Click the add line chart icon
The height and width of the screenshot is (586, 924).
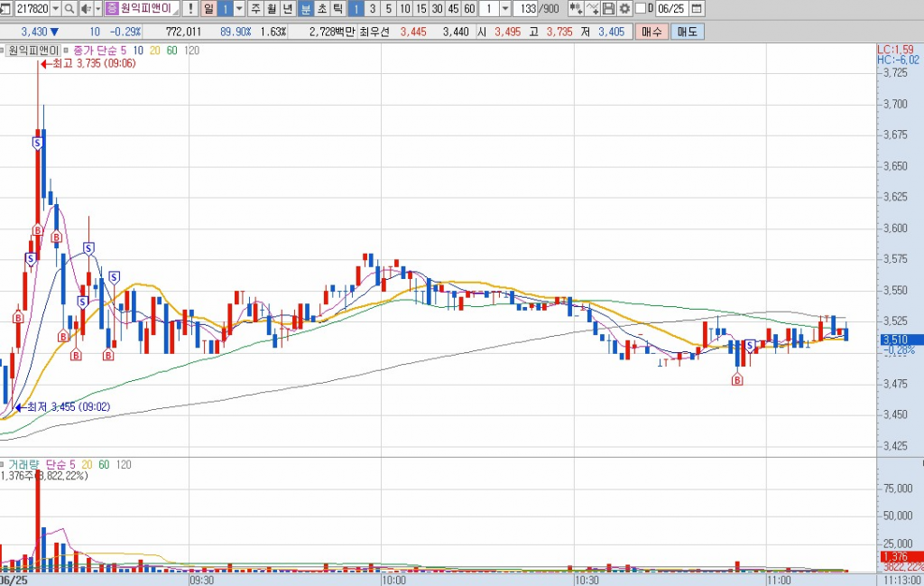[x=592, y=9]
